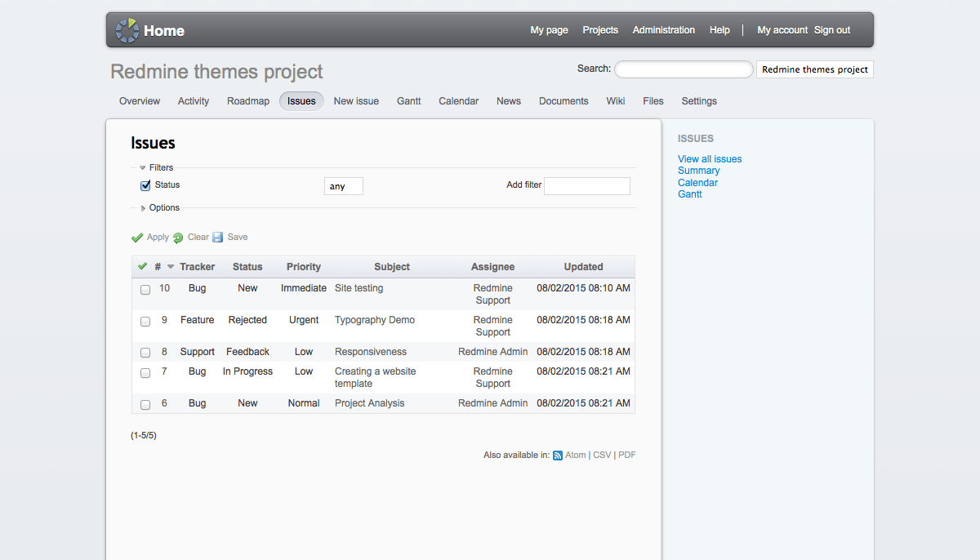Click the Clear refresh icon
980x560 pixels.
[178, 238]
